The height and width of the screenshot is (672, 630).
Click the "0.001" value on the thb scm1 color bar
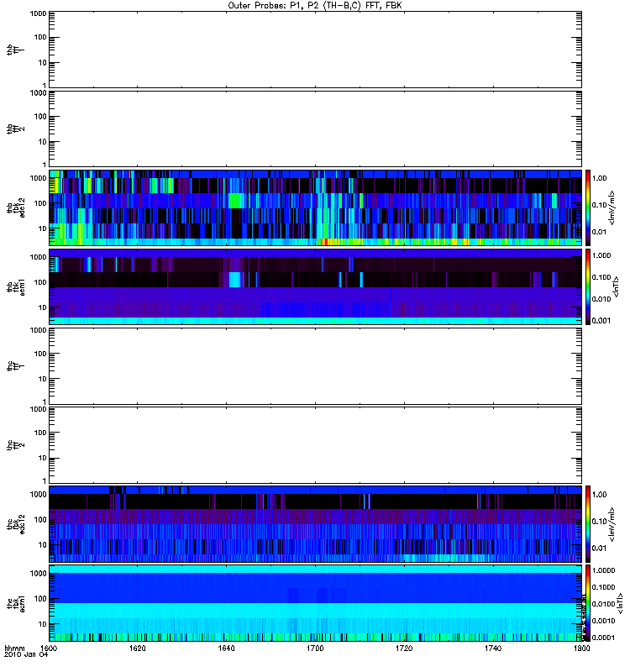(x=601, y=321)
